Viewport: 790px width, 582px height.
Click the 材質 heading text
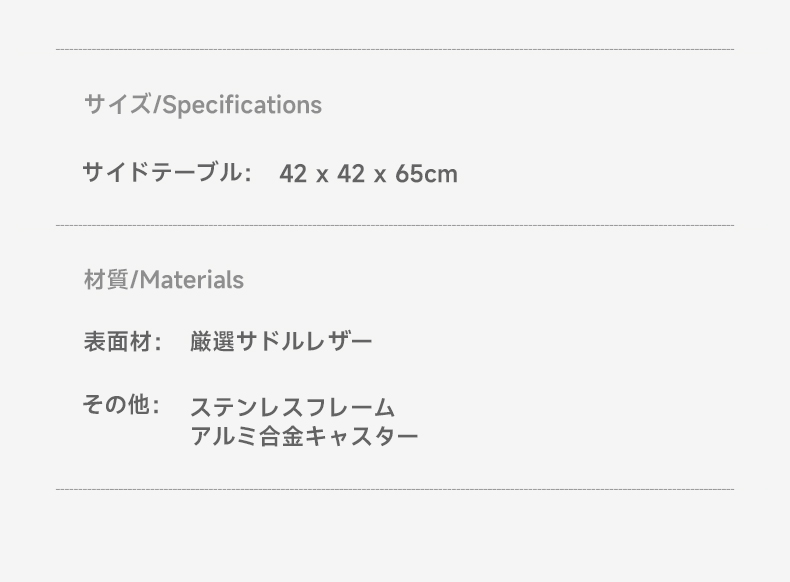106,280
